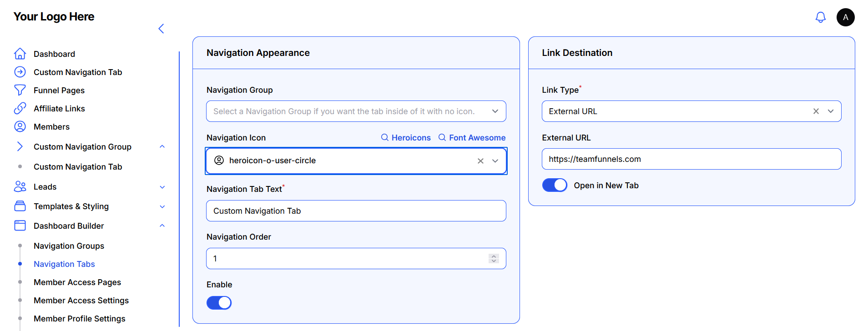Collapse the sidebar with the back arrow
This screenshot has width=868, height=331.
[161, 29]
